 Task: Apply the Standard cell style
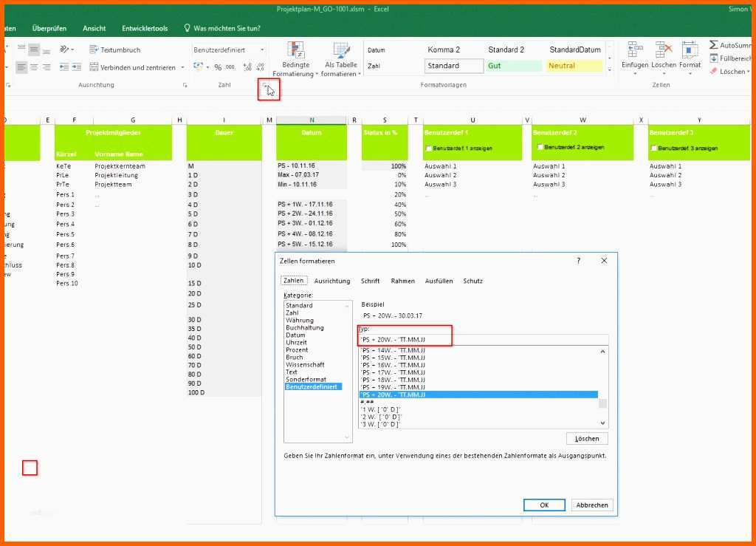(454, 66)
